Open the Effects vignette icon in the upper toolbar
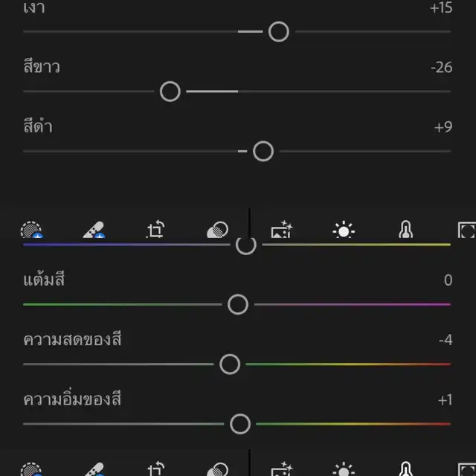The width and height of the screenshot is (476, 476). point(466,231)
